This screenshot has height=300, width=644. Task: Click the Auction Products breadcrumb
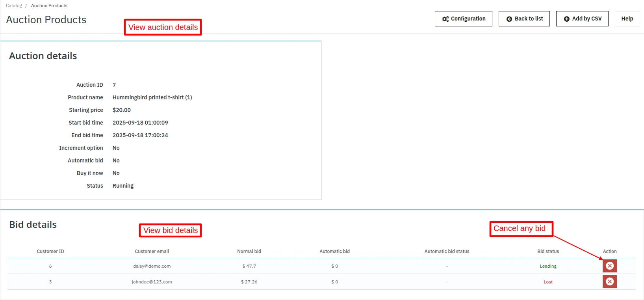pos(49,6)
